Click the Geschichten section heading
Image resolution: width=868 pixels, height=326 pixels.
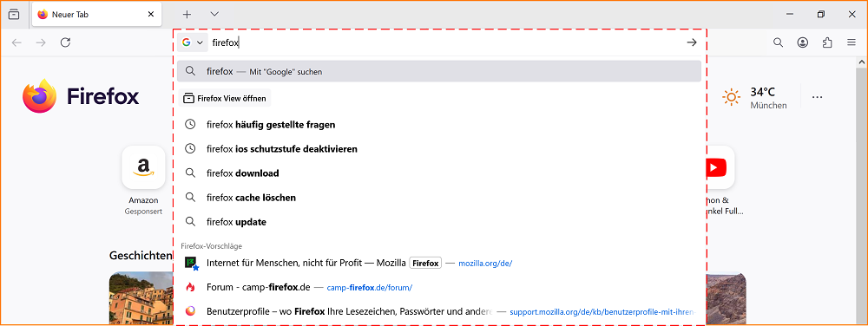click(141, 255)
